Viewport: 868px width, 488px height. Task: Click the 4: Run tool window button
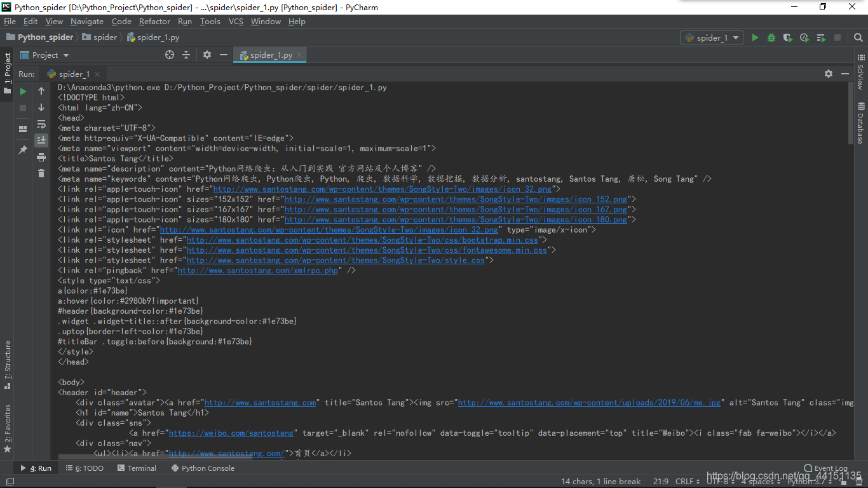pos(36,468)
